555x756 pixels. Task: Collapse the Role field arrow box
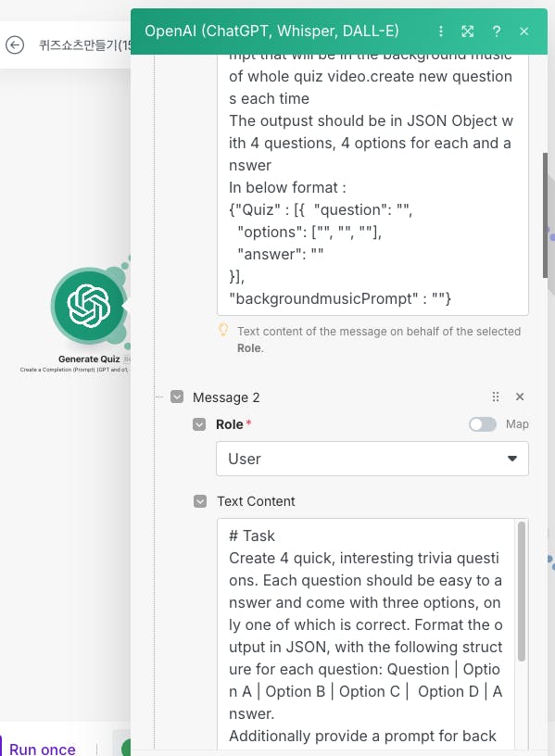tap(199, 424)
